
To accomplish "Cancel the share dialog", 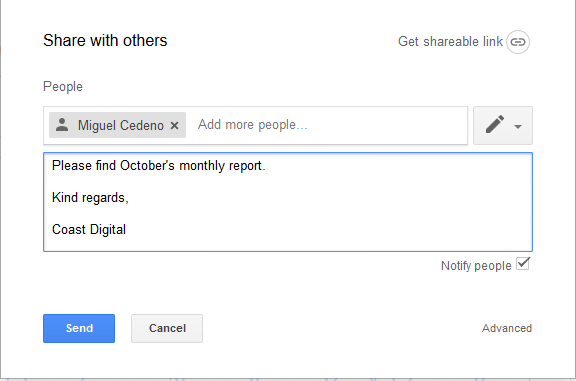I will click(x=167, y=328).
